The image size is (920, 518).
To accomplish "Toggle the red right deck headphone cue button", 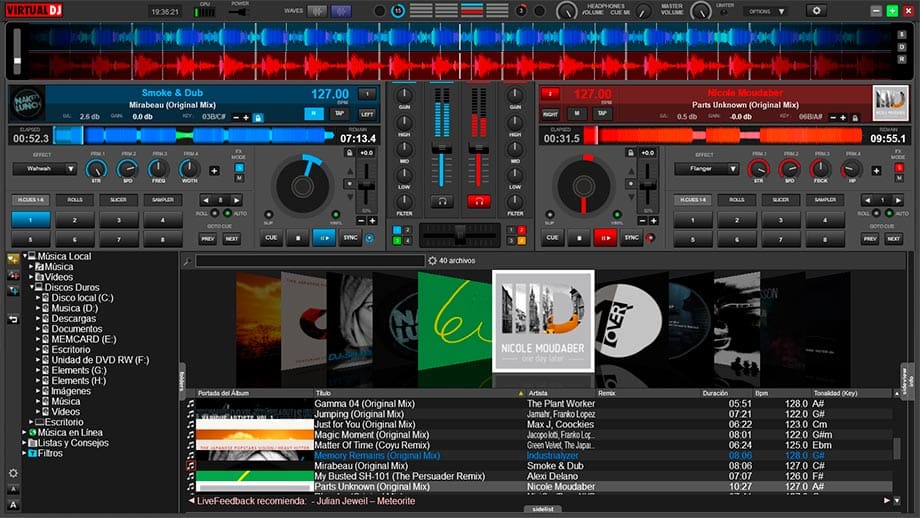I will pyautogui.click(x=479, y=202).
